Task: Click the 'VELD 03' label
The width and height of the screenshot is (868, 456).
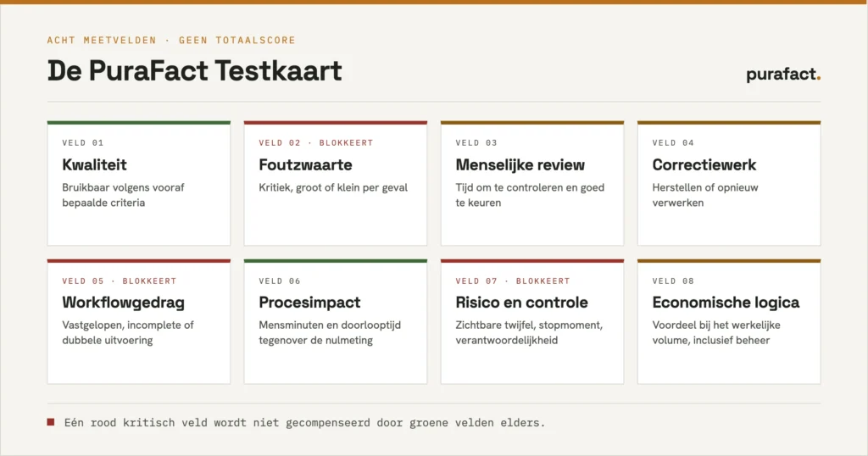Action: pos(476,142)
